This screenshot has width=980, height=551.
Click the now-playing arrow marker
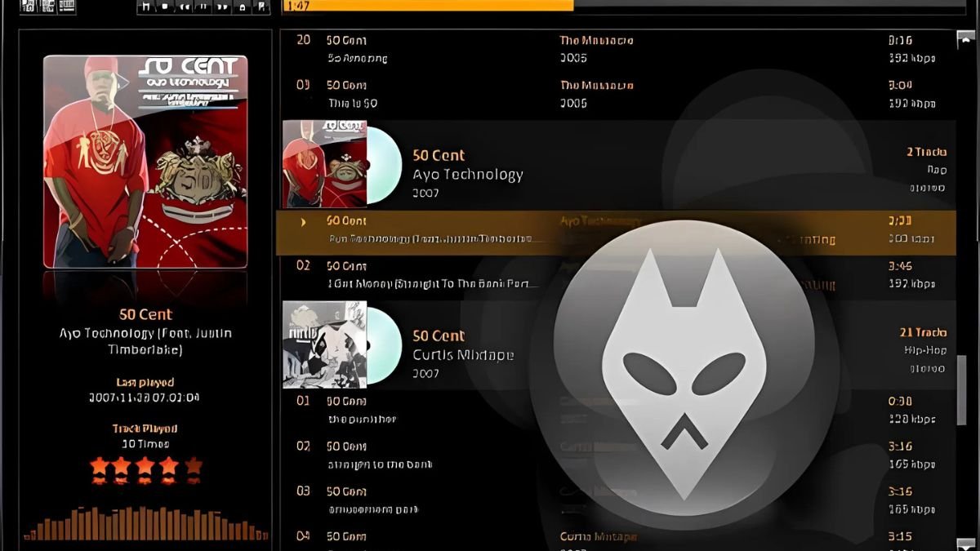coord(303,222)
